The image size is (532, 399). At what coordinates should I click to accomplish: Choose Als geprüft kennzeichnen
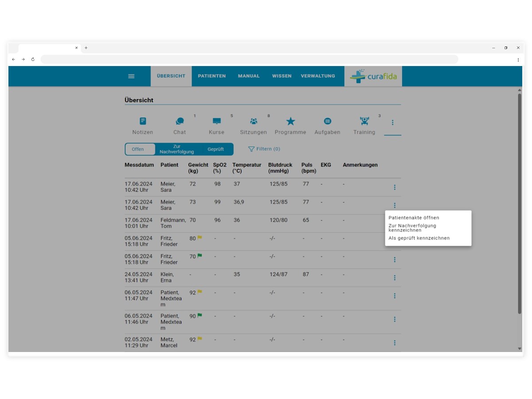(x=419, y=238)
